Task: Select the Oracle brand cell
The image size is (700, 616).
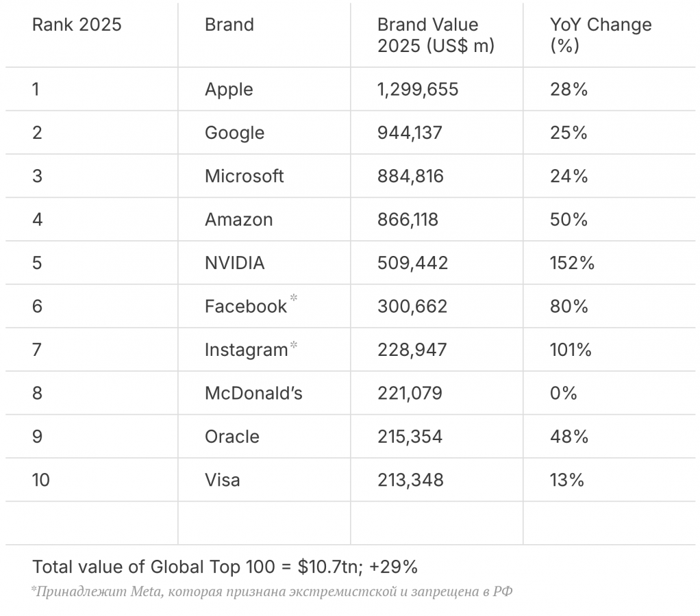Action: 232,437
